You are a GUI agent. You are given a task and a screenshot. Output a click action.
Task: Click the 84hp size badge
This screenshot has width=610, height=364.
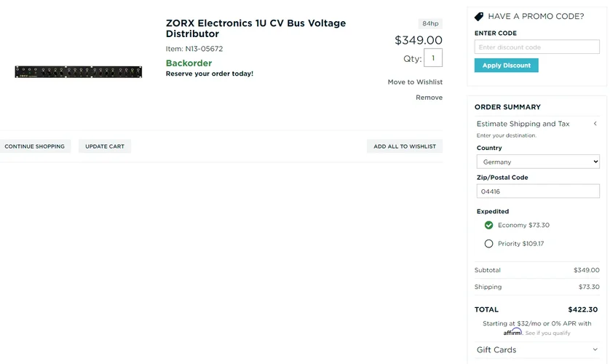pos(430,23)
